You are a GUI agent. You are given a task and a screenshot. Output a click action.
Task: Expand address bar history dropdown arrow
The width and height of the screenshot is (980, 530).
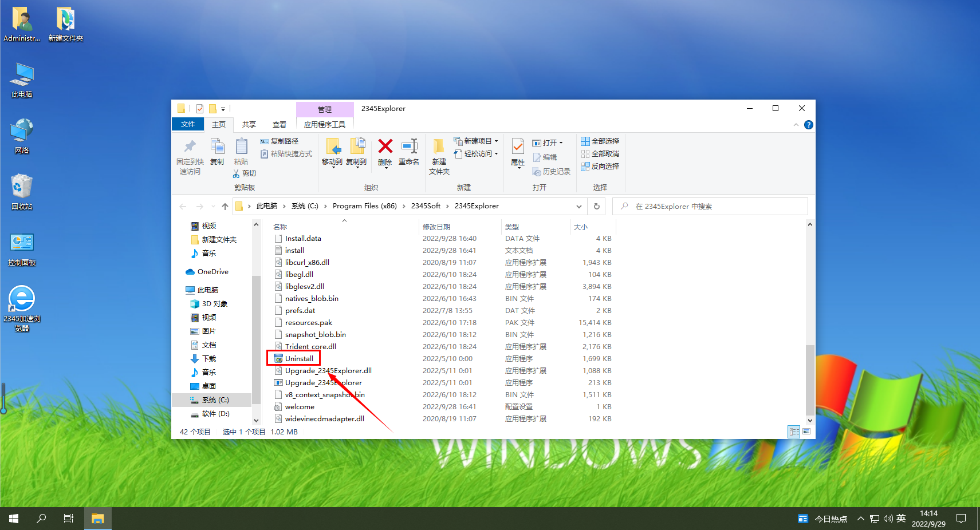click(579, 206)
